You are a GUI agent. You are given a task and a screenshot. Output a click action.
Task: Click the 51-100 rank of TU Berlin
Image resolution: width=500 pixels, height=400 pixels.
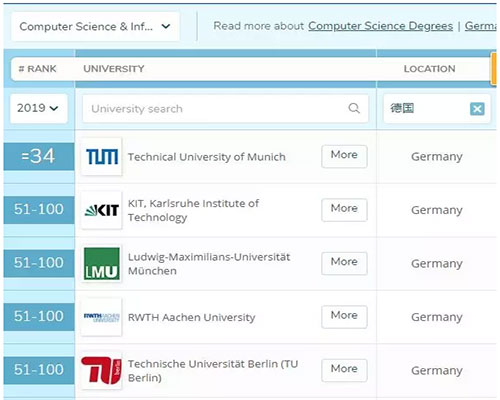click(39, 370)
